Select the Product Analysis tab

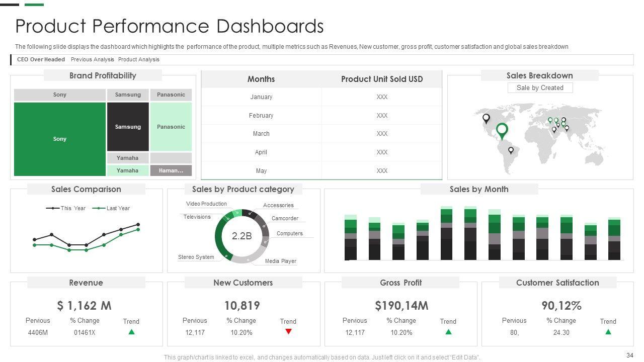point(139,59)
